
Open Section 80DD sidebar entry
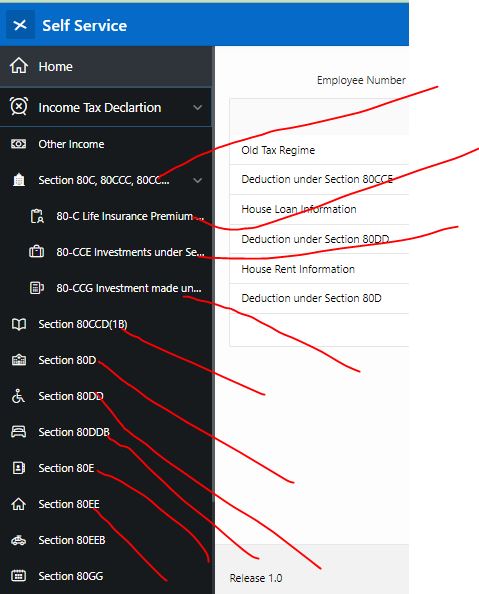coord(106,396)
